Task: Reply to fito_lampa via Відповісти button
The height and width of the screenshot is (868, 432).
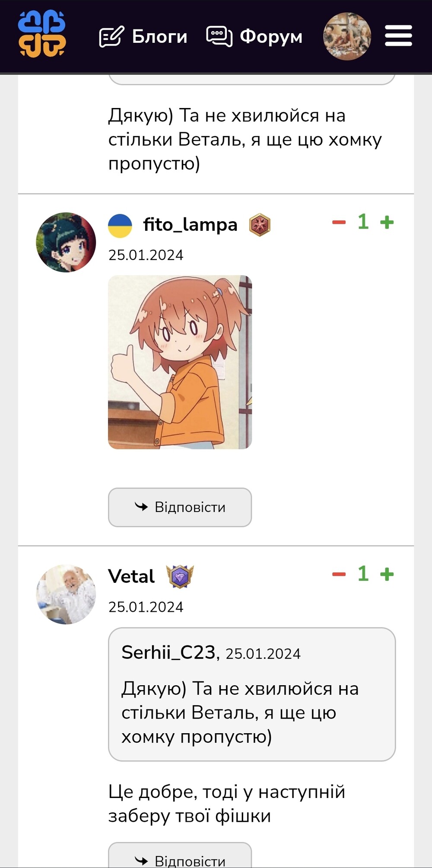Action: click(180, 507)
